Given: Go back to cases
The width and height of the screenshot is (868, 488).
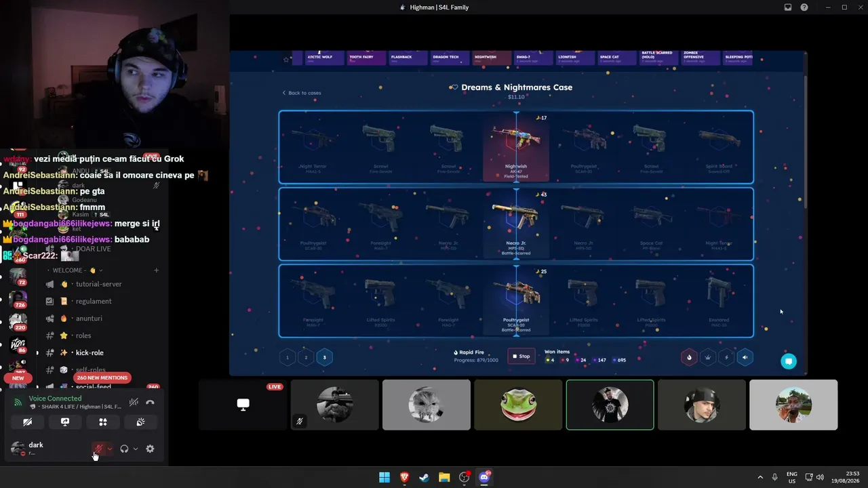Looking at the screenshot, I should click(x=302, y=93).
